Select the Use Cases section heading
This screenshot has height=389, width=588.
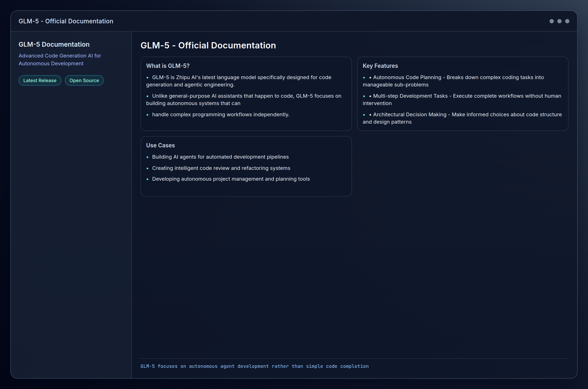point(160,145)
